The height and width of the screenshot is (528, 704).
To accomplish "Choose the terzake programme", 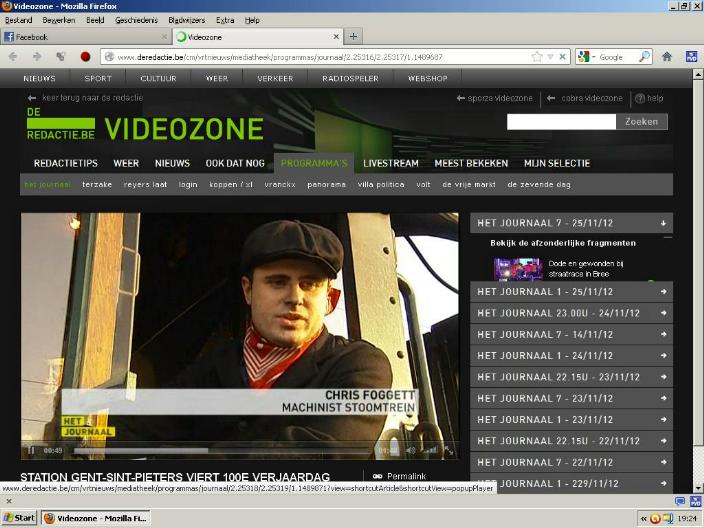I will [97, 185].
